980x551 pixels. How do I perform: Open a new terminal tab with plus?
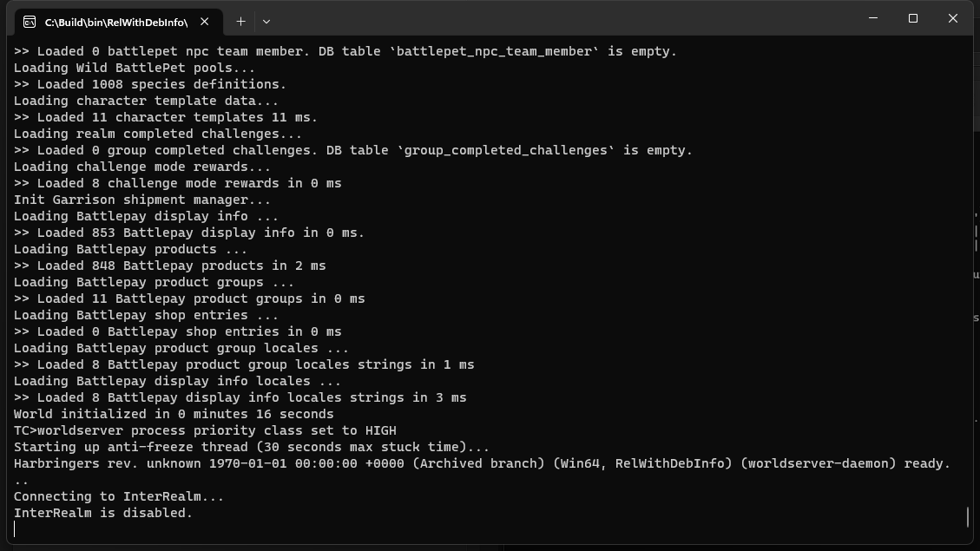pyautogui.click(x=240, y=22)
